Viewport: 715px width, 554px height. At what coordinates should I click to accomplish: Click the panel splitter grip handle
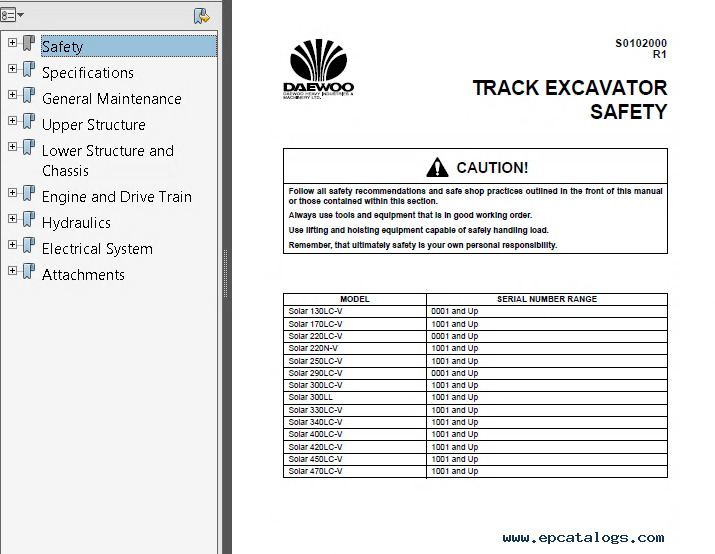coord(225,274)
